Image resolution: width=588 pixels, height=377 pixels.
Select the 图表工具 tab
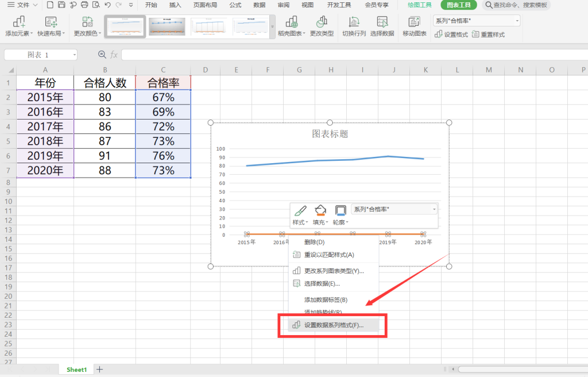[459, 5]
